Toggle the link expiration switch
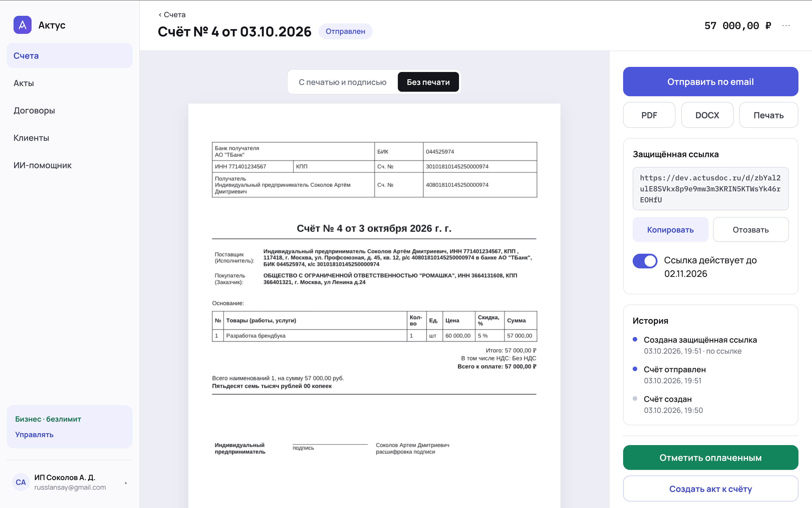The height and width of the screenshot is (508, 812). pyautogui.click(x=645, y=261)
